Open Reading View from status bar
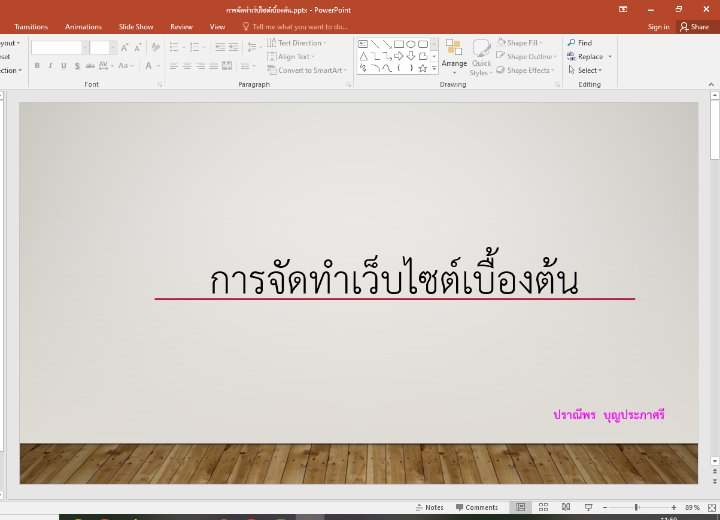 (x=563, y=507)
